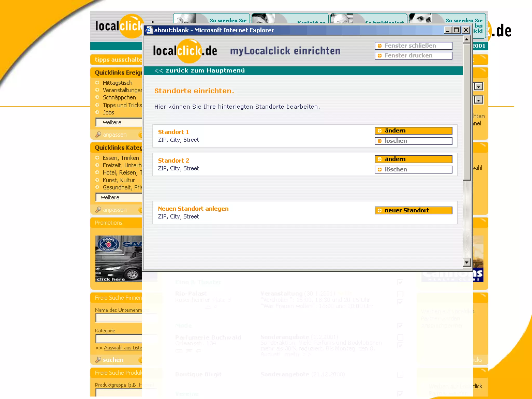The image size is (532, 399).
Task: Toggle checkbox in Boutique Birgit row
Action: coord(400,375)
